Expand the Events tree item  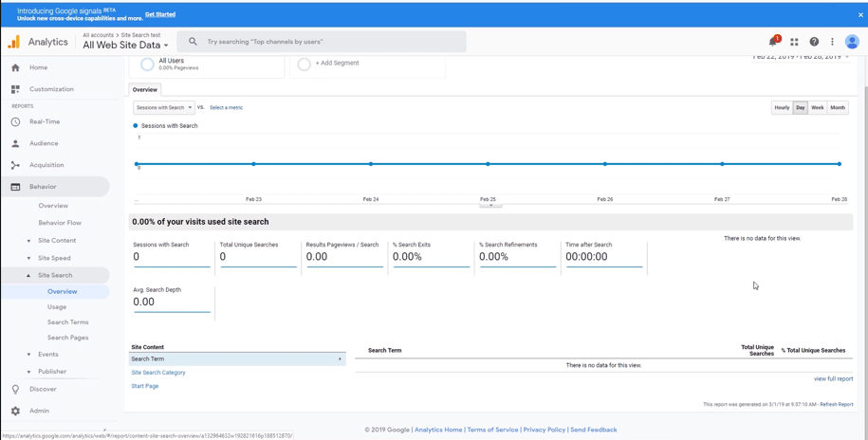click(x=28, y=355)
